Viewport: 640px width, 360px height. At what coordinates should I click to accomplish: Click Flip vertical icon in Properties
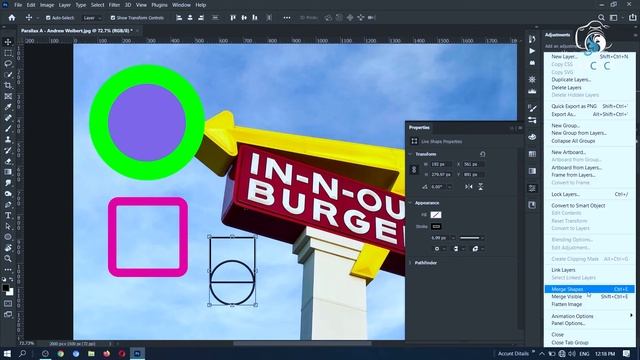(x=480, y=187)
